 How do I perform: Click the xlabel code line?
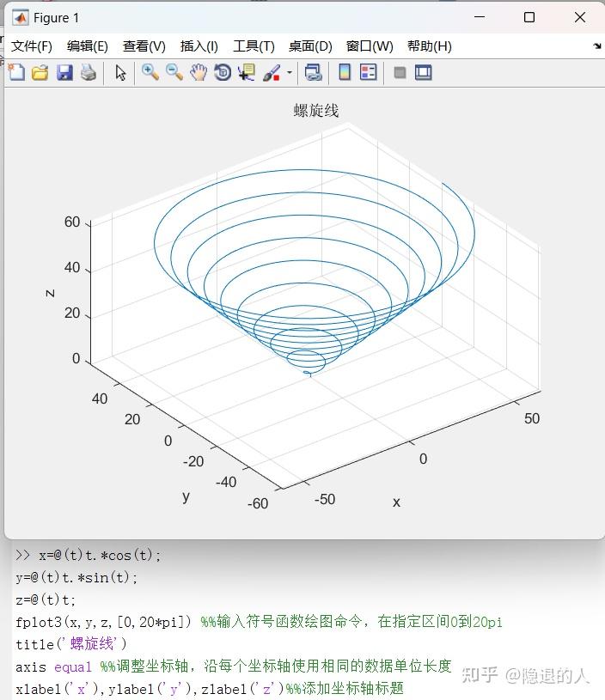(x=210, y=688)
